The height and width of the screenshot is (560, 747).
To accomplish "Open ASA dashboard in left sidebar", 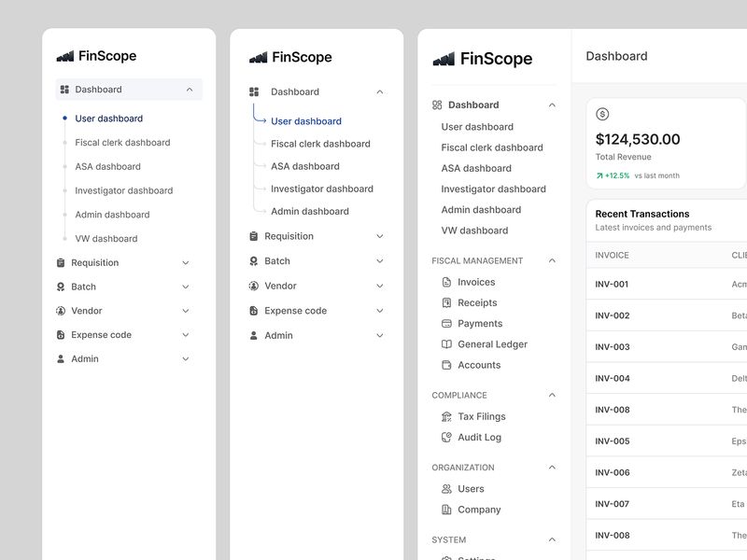I will (x=107, y=167).
